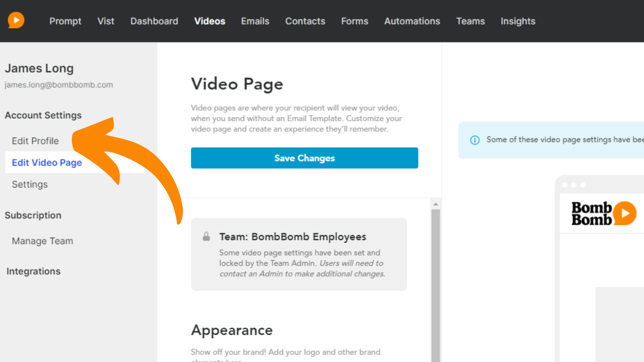
Task: Click the james.long@bombbomb.com email address
Action: point(59,85)
